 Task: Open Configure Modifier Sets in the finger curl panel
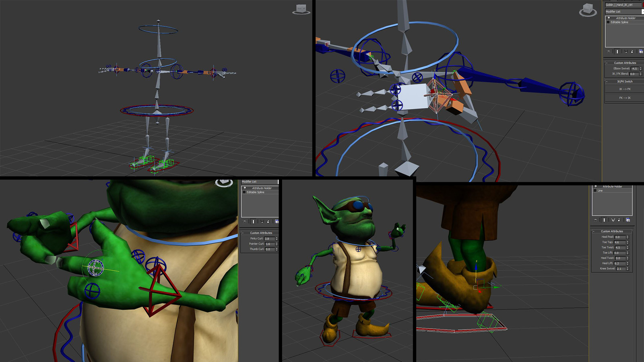pos(277,222)
